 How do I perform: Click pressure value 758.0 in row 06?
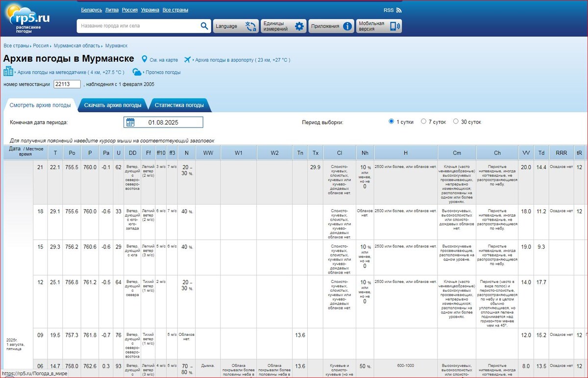(x=72, y=366)
